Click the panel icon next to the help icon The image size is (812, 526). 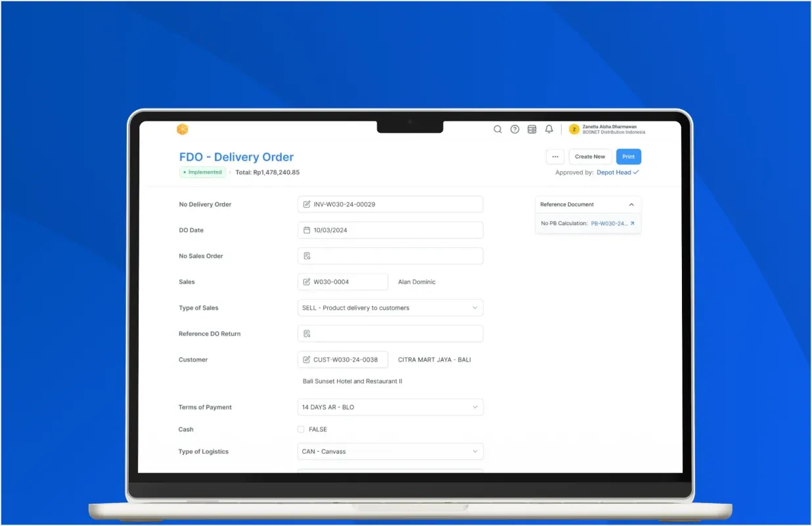pos(532,130)
